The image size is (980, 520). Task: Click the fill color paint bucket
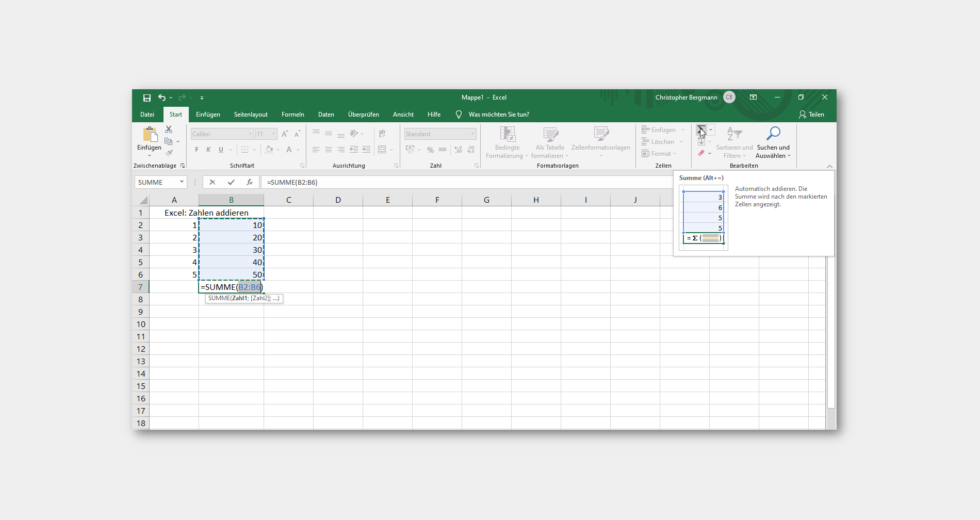point(269,150)
